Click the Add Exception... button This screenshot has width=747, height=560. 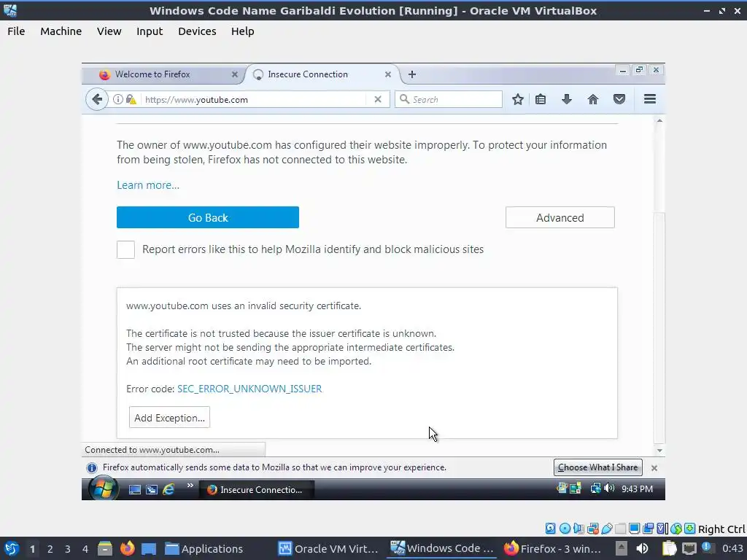click(x=169, y=417)
